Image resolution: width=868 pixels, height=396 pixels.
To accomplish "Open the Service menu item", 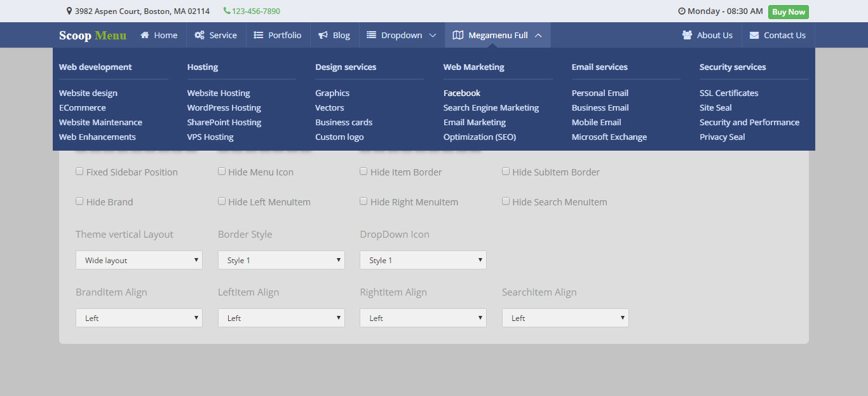I will (x=216, y=35).
